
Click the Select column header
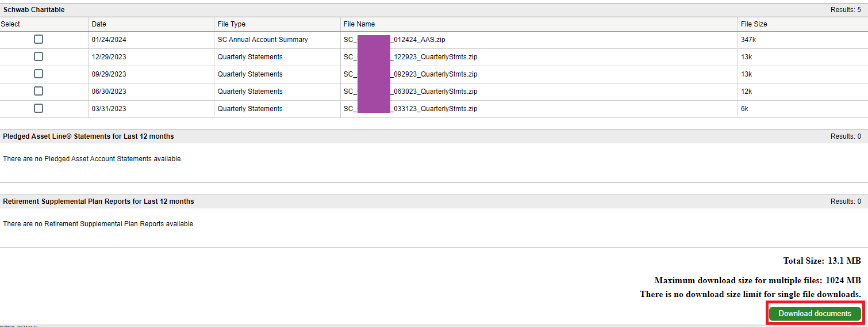pyautogui.click(x=10, y=24)
